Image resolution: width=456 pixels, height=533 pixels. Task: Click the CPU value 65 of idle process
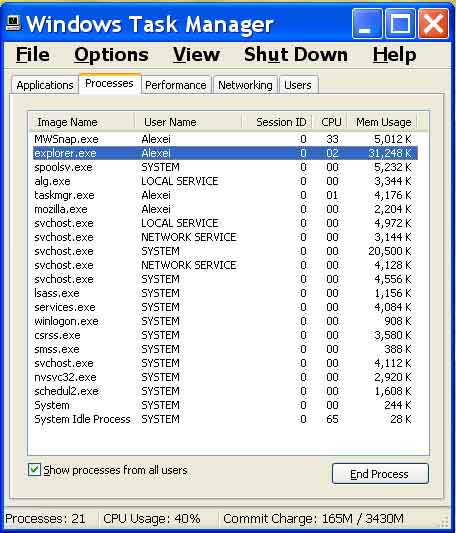(332, 419)
